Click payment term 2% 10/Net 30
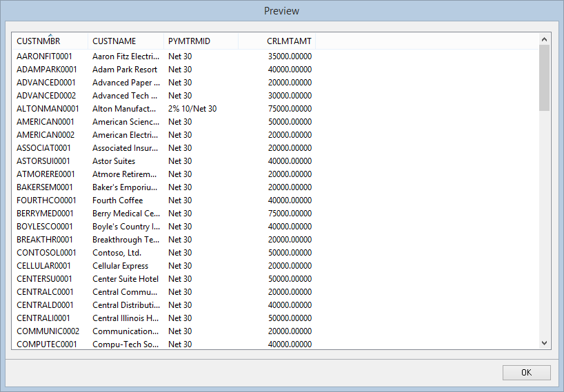Viewport: 564px width, 392px height. tap(192, 109)
